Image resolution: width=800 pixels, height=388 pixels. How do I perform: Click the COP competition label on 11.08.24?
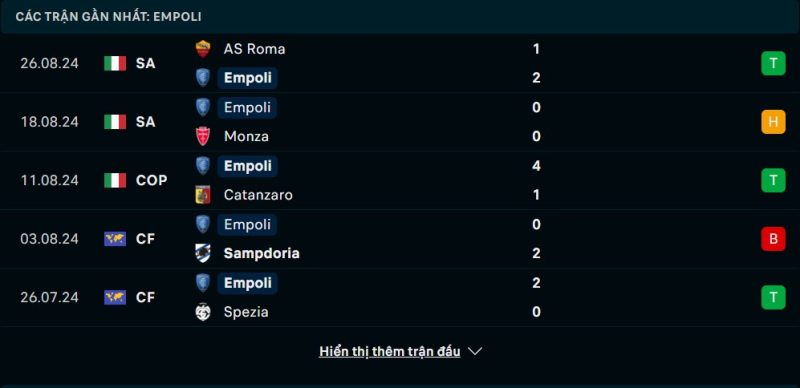152,180
